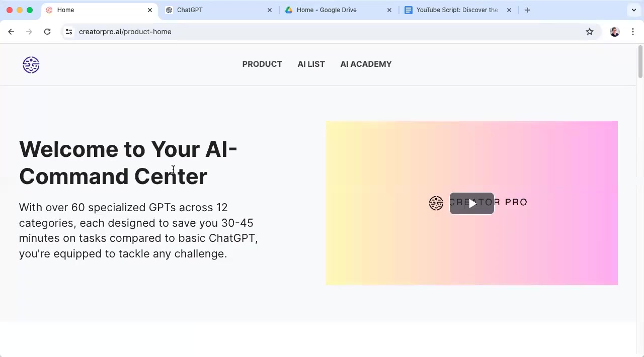The width and height of the screenshot is (644, 357).
Task: Switch to the ChatGPT tab
Action: point(219,10)
